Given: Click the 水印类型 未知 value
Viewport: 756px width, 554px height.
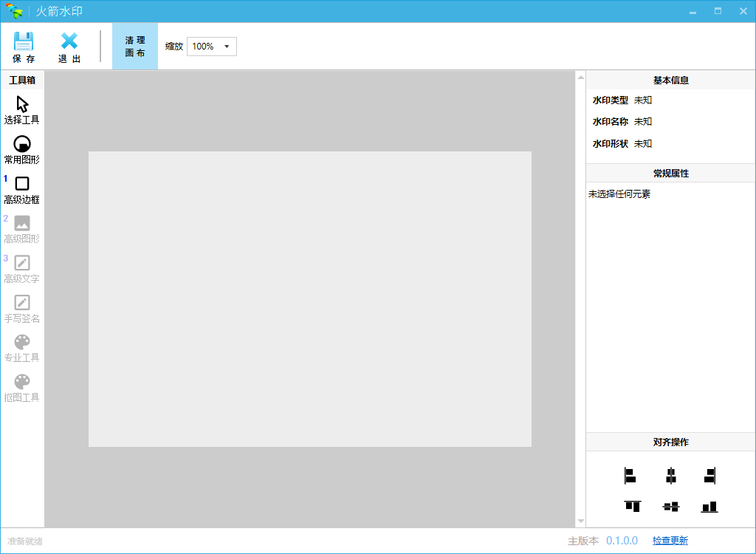Looking at the screenshot, I should coord(643,100).
